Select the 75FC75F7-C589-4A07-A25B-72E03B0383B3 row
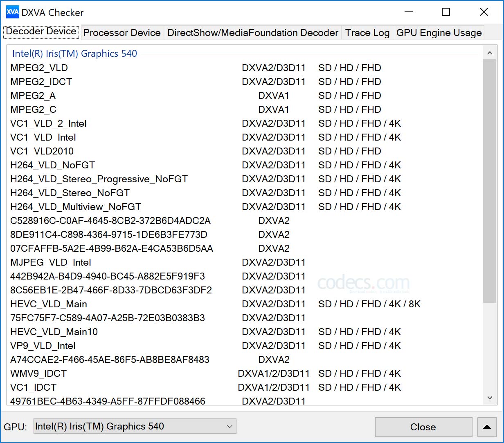The image size is (504, 443). [x=245, y=318]
